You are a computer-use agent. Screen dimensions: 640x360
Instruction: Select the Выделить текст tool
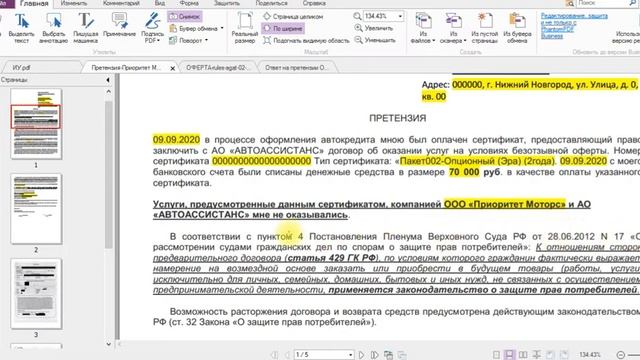(x=21, y=29)
